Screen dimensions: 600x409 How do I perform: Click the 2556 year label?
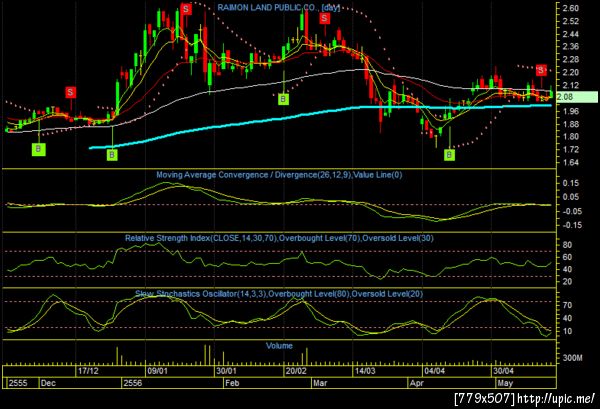click(x=133, y=383)
